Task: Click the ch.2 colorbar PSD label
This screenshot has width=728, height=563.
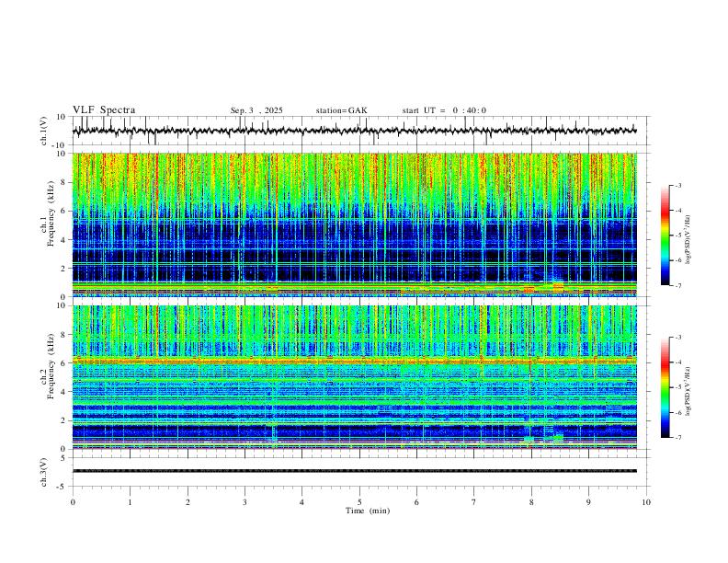Action: tap(688, 391)
